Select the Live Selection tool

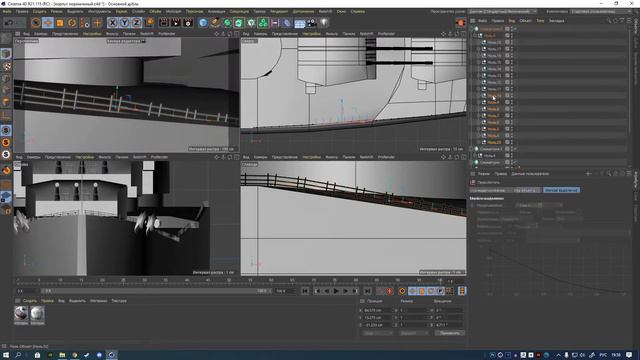click(36, 23)
